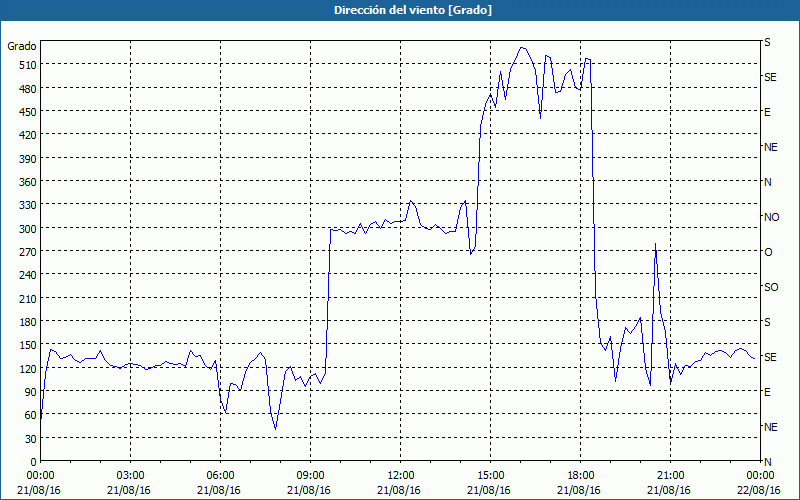Select the 21/08/16 date under 18:00

579,490
